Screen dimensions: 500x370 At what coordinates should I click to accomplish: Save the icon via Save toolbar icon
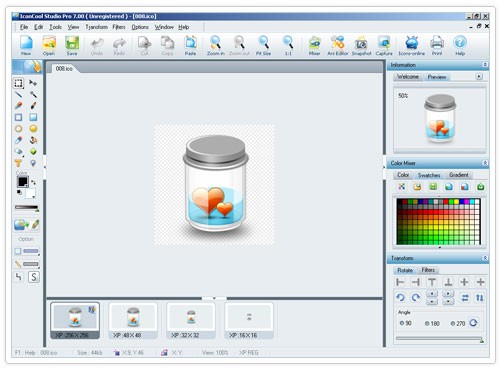(72, 46)
